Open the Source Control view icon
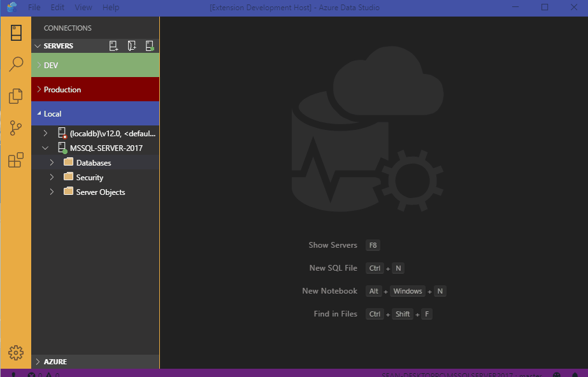Screen dimensions: 588x377 click(16, 128)
